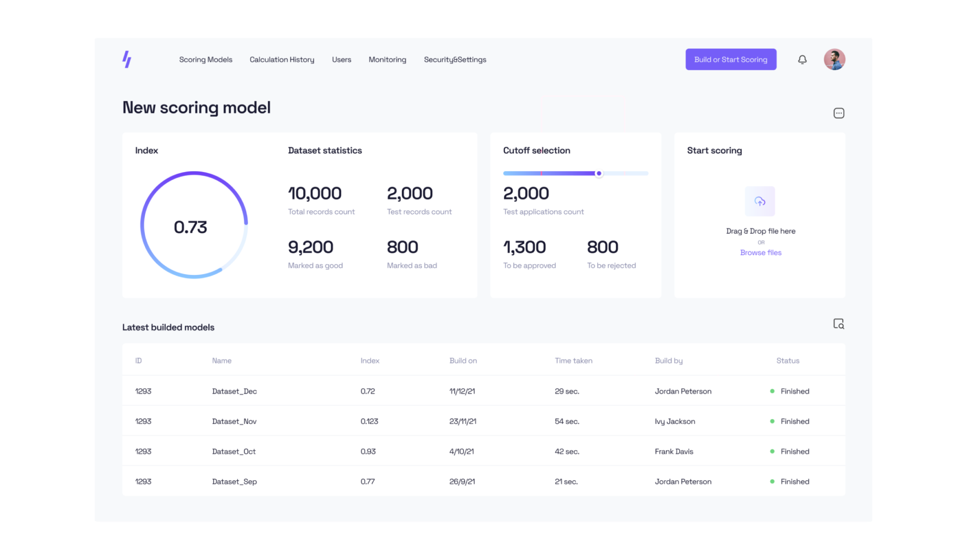Open the Monitoring section

387,59
